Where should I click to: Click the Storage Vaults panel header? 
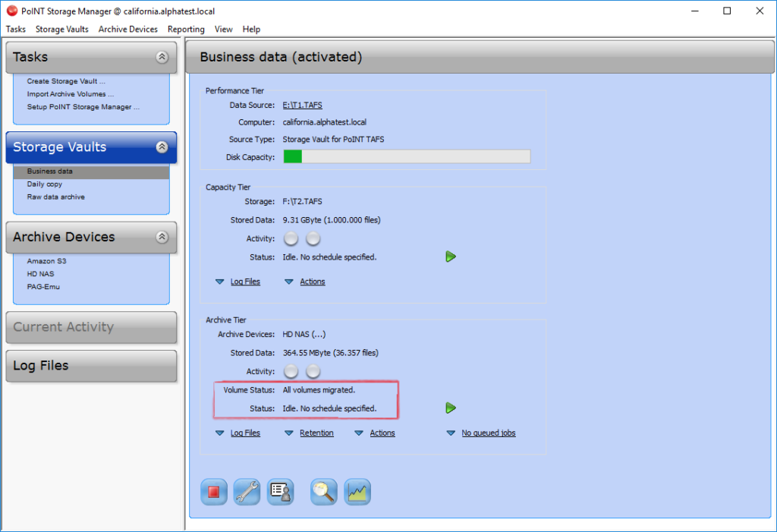point(91,147)
